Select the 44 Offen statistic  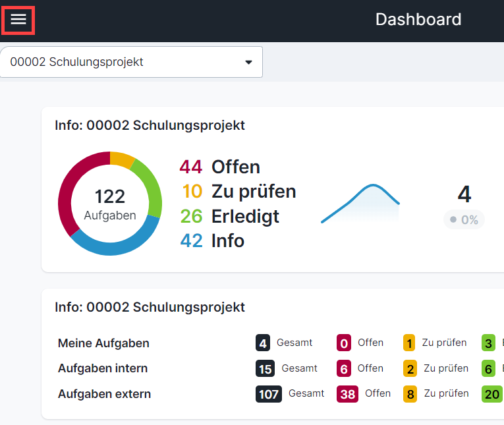220,167
